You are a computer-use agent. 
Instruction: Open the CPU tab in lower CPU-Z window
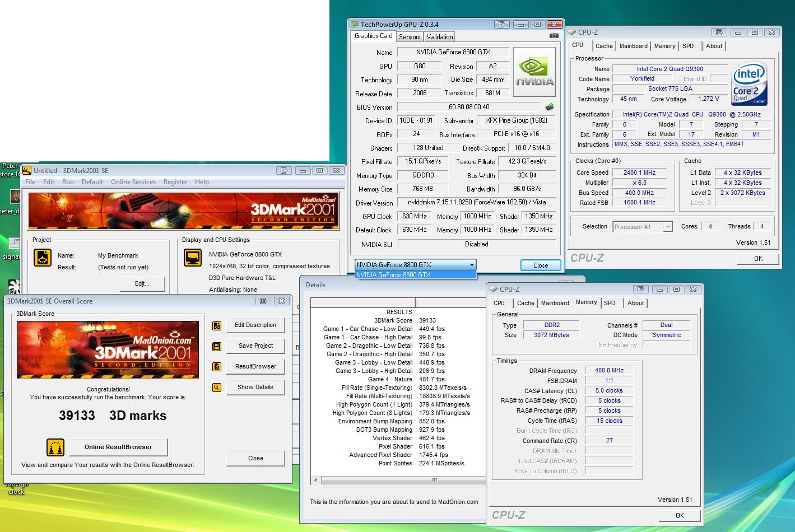[x=499, y=303]
